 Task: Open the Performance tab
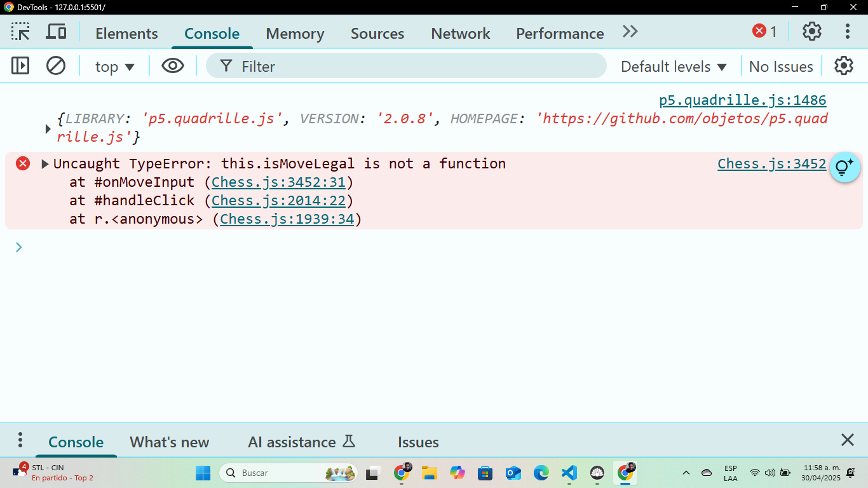pos(560,33)
